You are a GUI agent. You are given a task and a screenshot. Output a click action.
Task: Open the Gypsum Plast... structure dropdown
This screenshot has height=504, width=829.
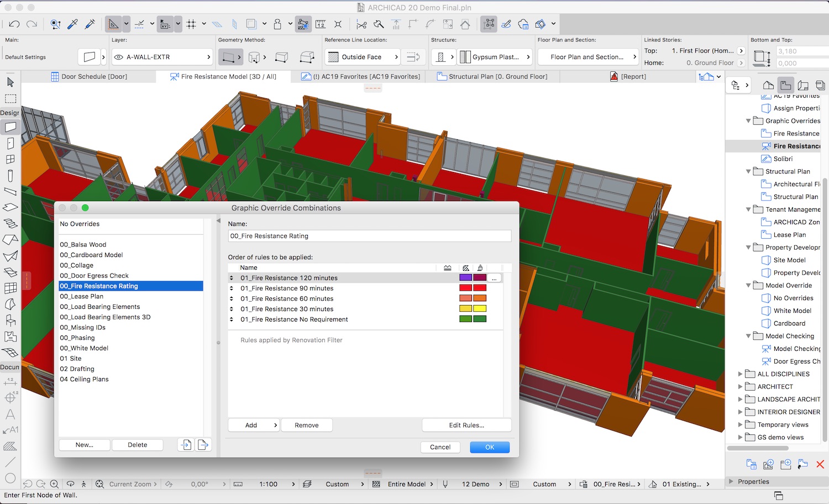(x=495, y=57)
